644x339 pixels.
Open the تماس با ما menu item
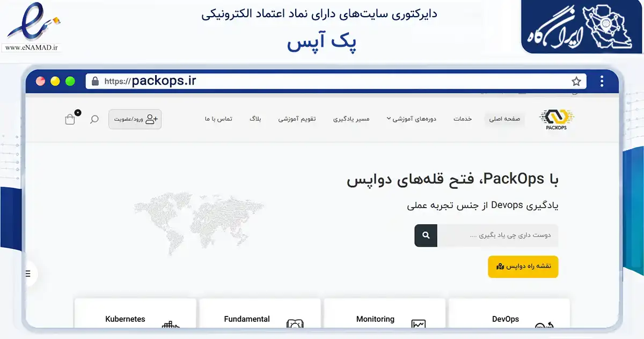click(x=218, y=119)
